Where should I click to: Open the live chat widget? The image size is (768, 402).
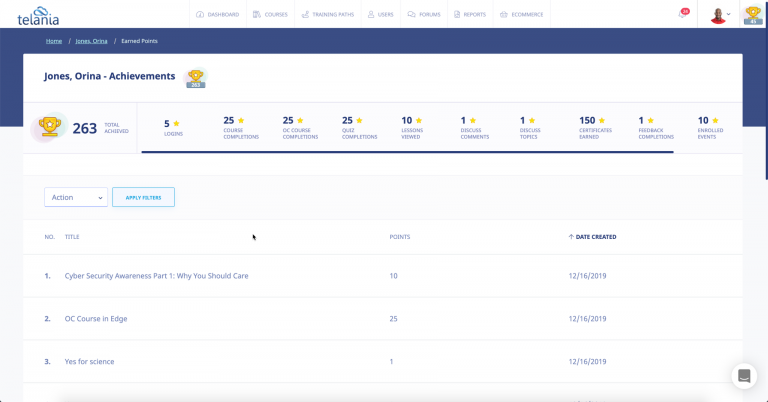point(743,376)
